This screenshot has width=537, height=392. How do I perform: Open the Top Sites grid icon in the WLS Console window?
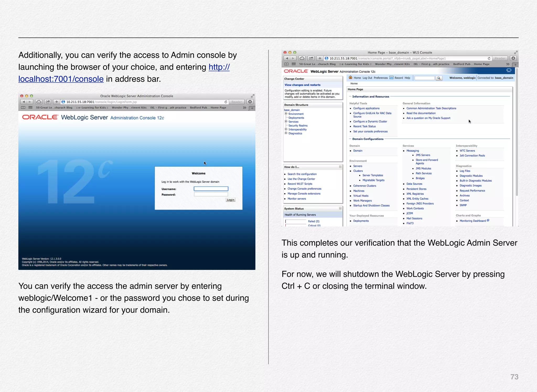coord(294,64)
